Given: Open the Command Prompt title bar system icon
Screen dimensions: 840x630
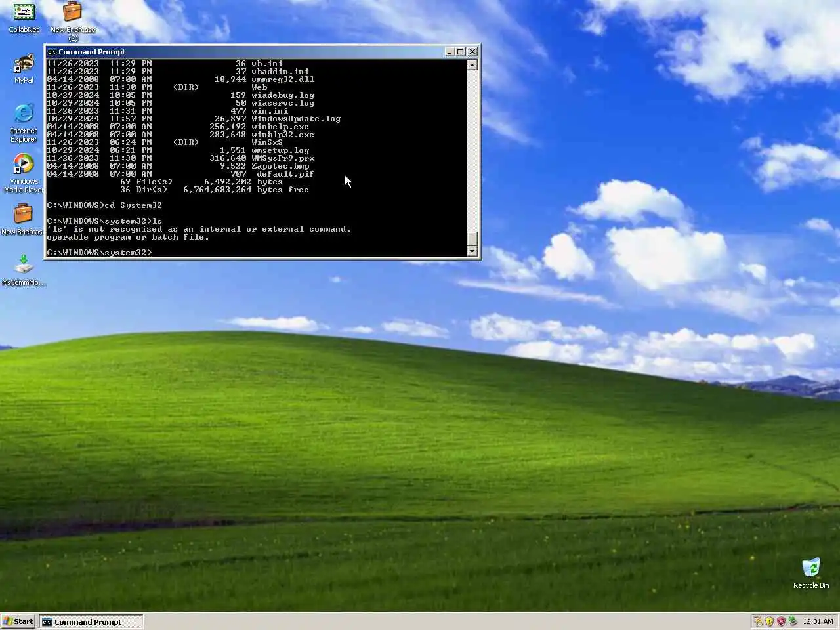Looking at the screenshot, I should click(x=52, y=52).
